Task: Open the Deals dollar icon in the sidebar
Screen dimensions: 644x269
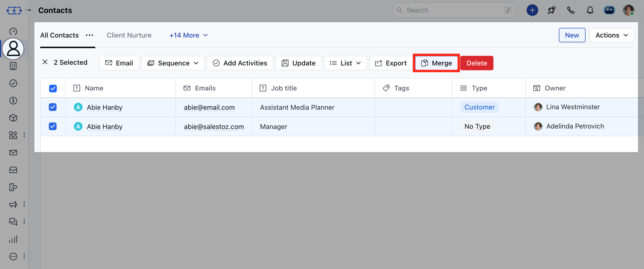Action: coord(13,101)
